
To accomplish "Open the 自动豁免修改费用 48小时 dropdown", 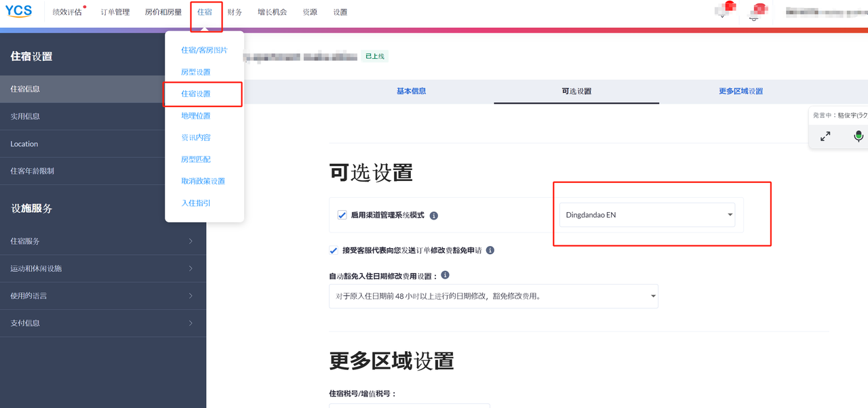I will pos(493,296).
